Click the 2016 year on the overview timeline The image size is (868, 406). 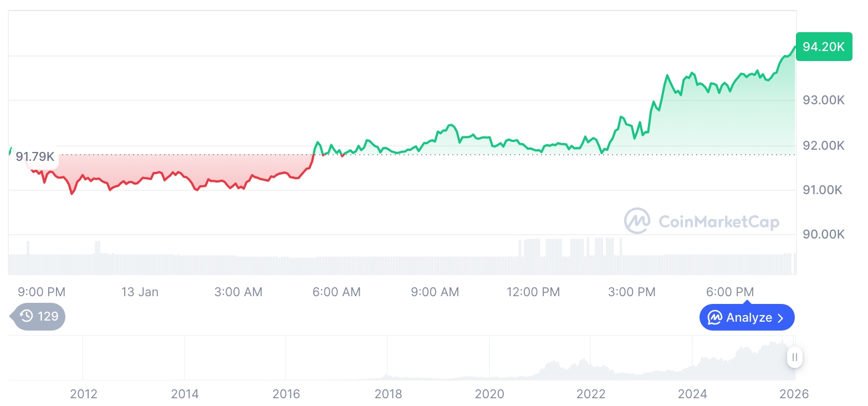pos(287,394)
